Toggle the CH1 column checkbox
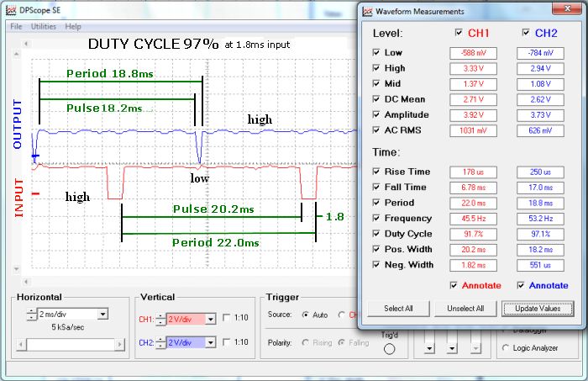 click(x=459, y=33)
